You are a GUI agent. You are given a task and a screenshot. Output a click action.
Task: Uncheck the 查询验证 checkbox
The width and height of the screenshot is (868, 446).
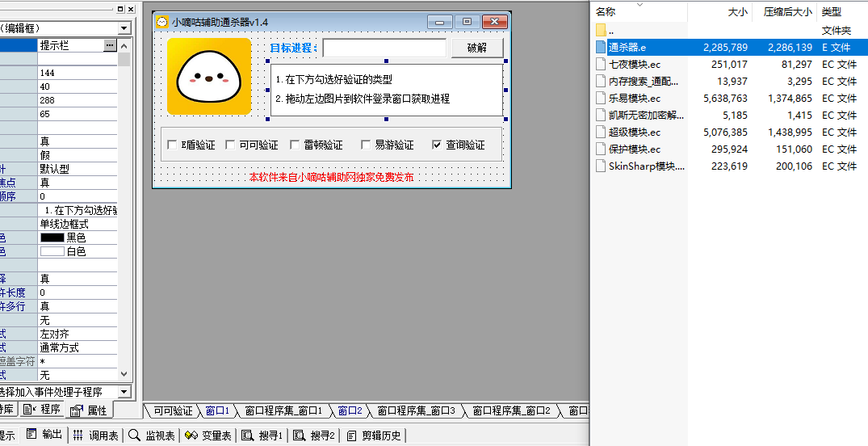tap(437, 145)
